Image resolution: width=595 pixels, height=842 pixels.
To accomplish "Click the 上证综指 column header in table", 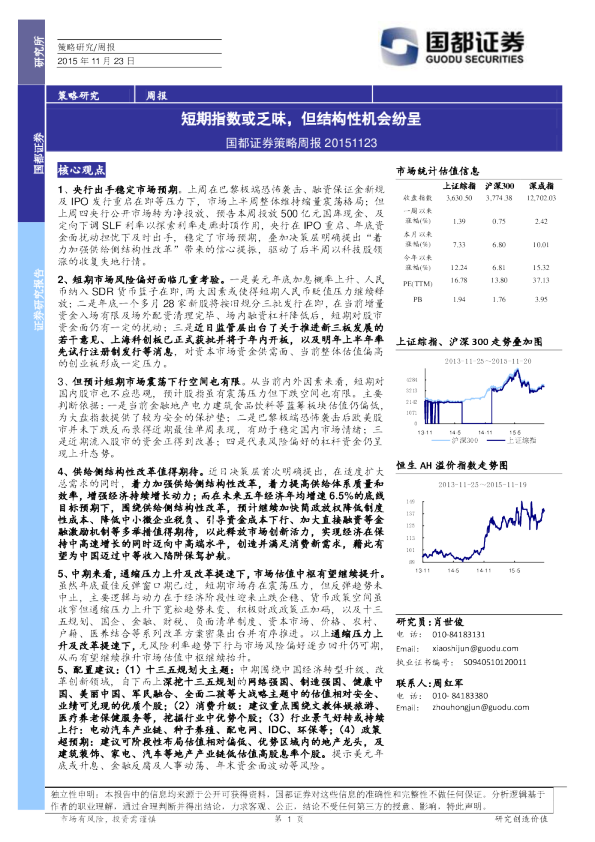I will point(459,186).
